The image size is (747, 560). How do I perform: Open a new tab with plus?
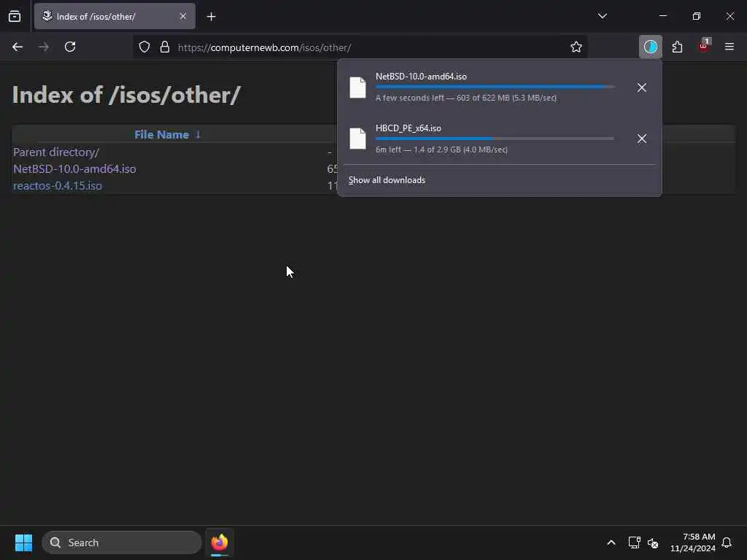click(211, 17)
